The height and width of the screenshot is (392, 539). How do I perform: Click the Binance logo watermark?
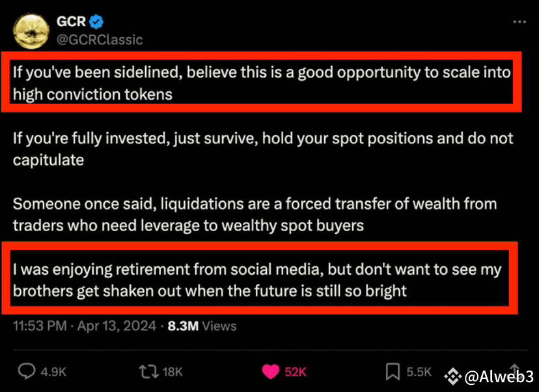click(454, 376)
